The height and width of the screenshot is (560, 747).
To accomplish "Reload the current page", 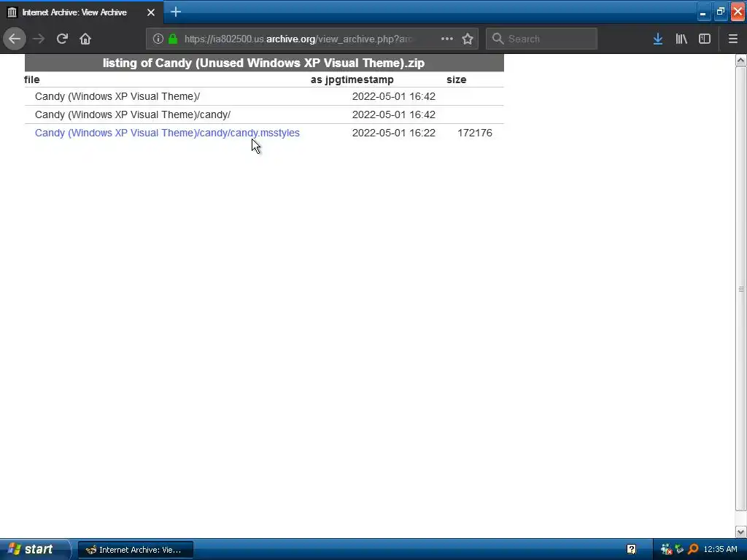I will 62,39.
